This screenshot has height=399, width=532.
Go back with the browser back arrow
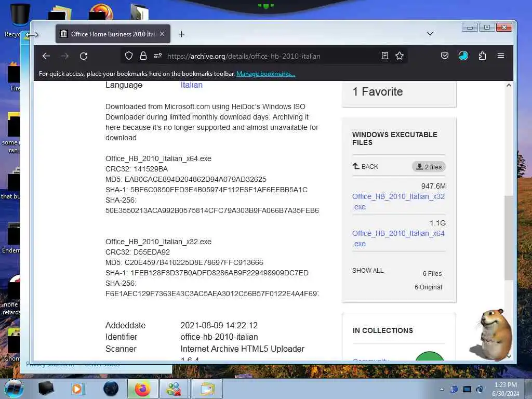coord(46,56)
